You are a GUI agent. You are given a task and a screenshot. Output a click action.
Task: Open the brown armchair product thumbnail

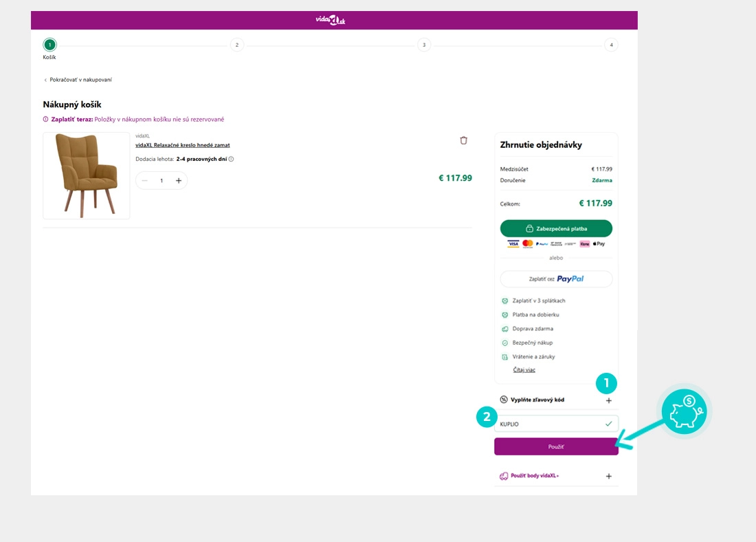(x=87, y=175)
